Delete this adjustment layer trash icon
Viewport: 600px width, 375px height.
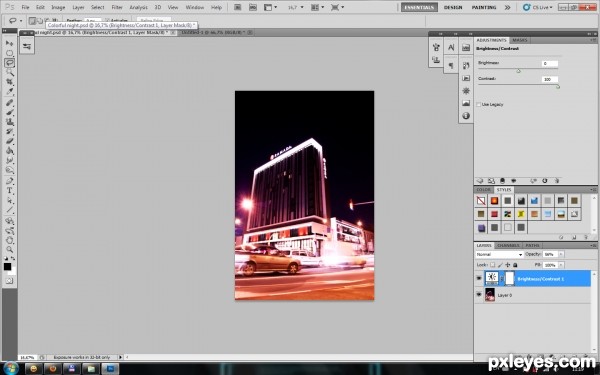(557, 181)
